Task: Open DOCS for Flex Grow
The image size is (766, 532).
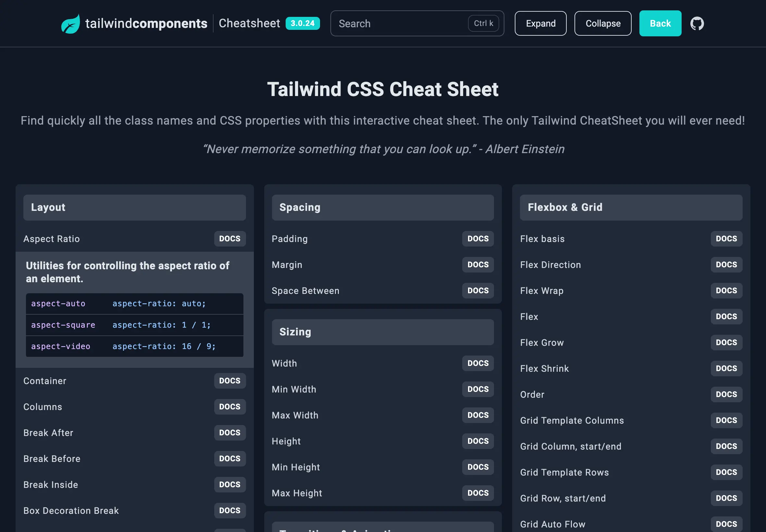Action: tap(726, 343)
